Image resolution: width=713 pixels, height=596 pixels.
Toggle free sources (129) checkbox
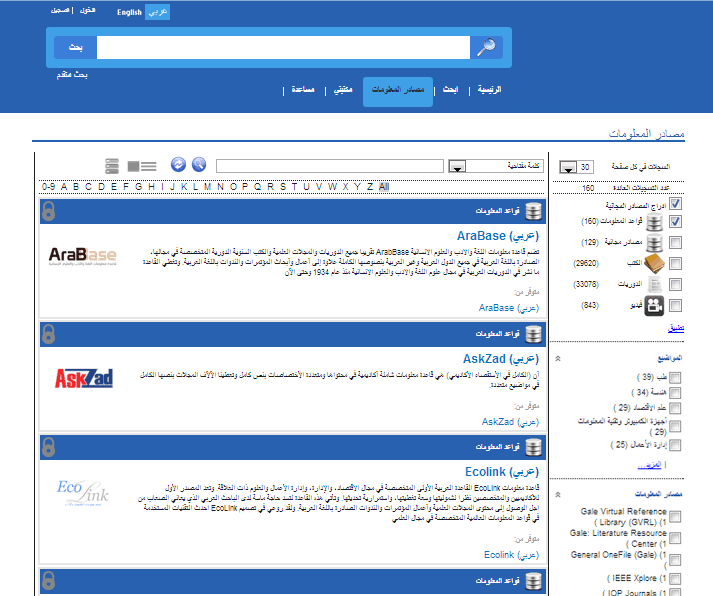(x=675, y=242)
